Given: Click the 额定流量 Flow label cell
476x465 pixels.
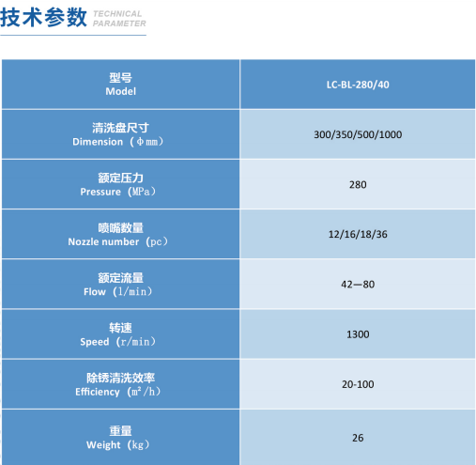Looking at the screenshot, I should click(120, 284).
